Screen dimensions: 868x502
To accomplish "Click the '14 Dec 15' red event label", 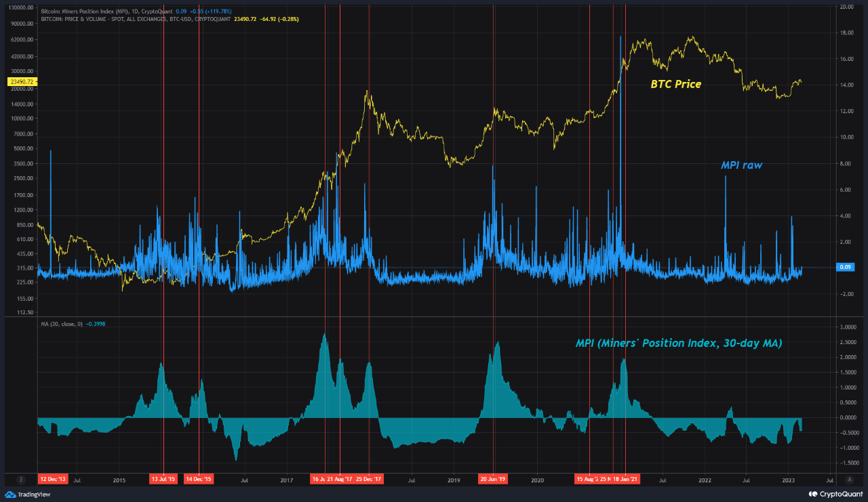I will click(x=199, y=480).
